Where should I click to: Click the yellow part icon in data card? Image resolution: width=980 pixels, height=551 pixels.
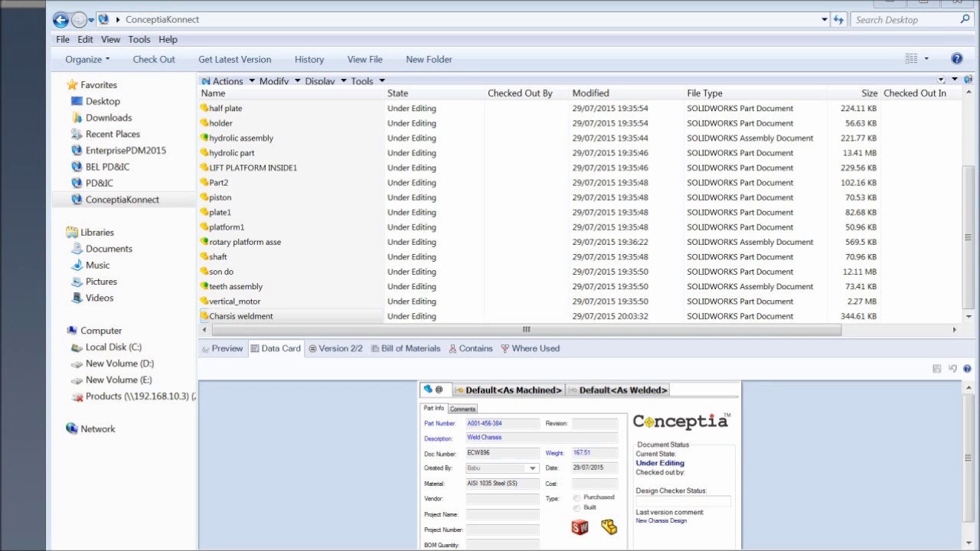(x=609, y=527)
